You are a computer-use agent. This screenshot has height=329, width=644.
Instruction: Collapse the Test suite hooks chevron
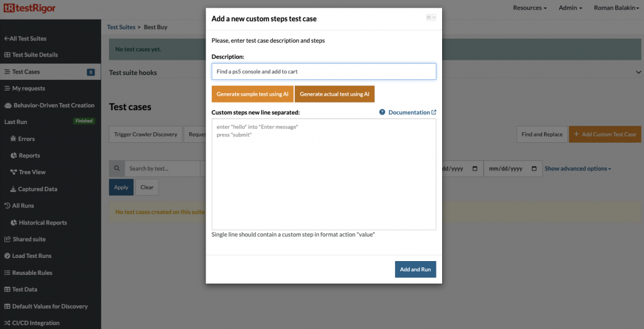pos(638,72)
